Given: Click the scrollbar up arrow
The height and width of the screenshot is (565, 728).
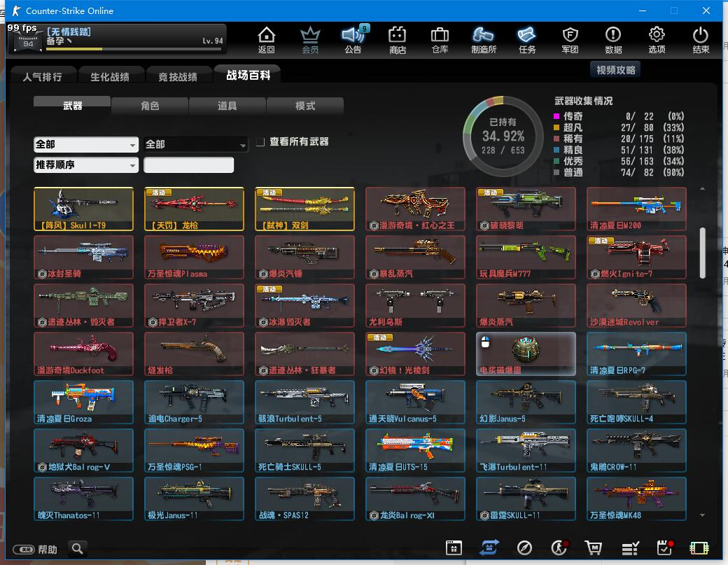Looking at the screenshot, I should point(703,188).
